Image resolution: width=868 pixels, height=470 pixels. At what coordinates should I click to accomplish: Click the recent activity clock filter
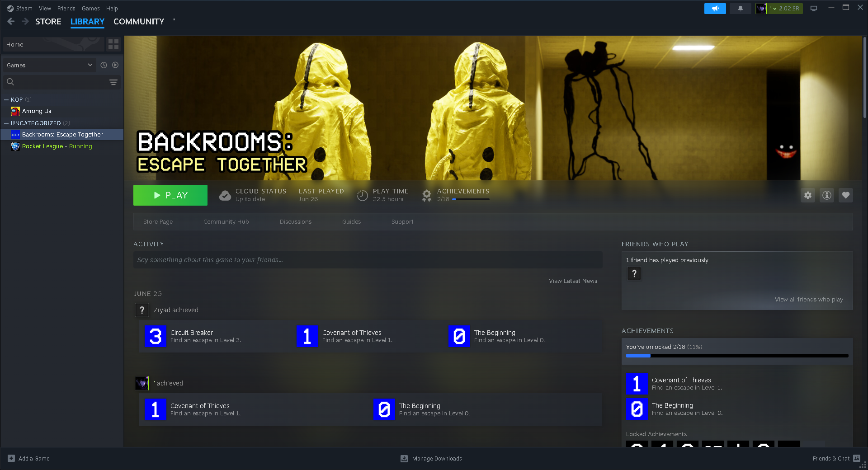coord(104,65)
